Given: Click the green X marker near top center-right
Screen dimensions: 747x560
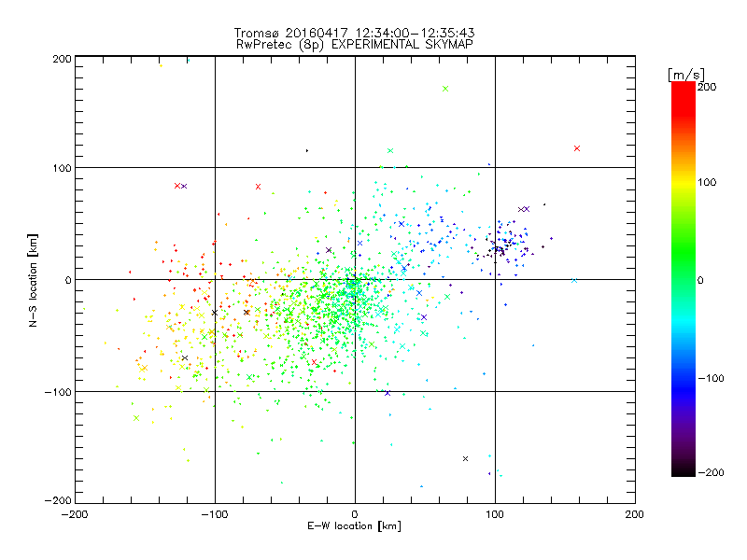Looking at the screenshot, I should pyautogui.click(x=445, y=89).
